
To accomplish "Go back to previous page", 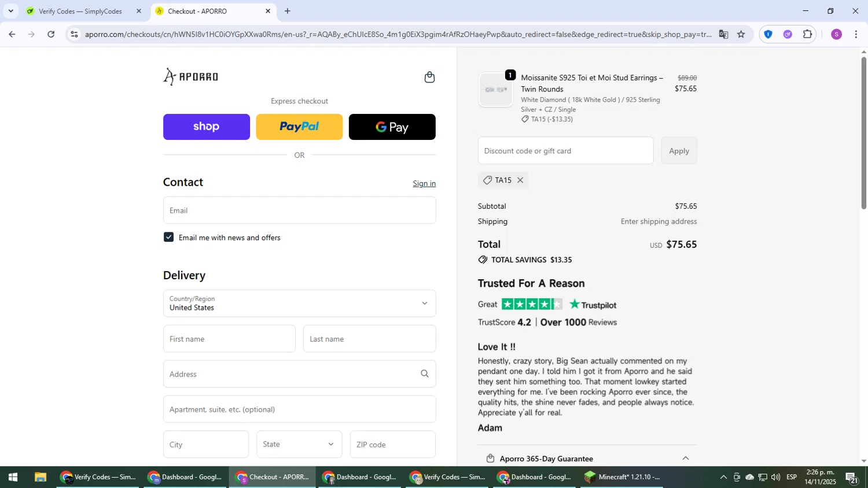I will (12, 34).
